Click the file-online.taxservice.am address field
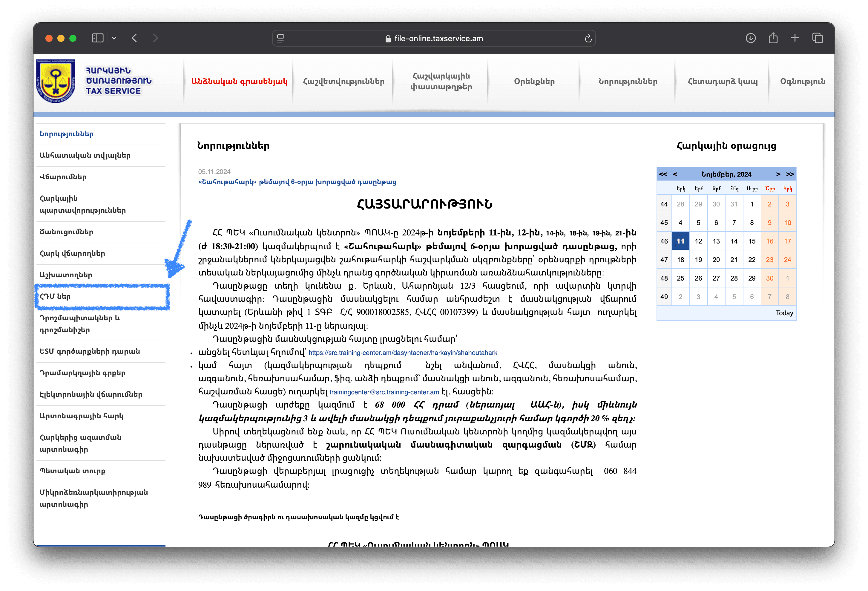Screen dimensions: 868x591 [434, 39]
